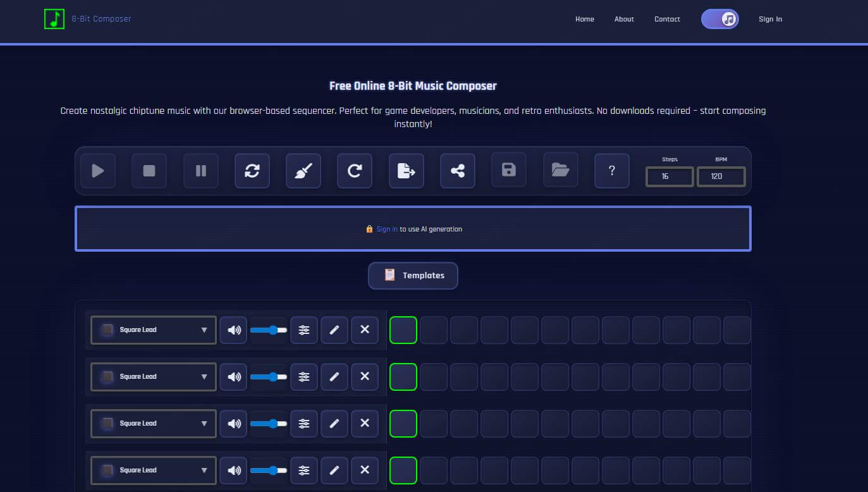868x492 pixels.
Task: Select the Loop icon in the toolbar
Action: click(252, 171)
